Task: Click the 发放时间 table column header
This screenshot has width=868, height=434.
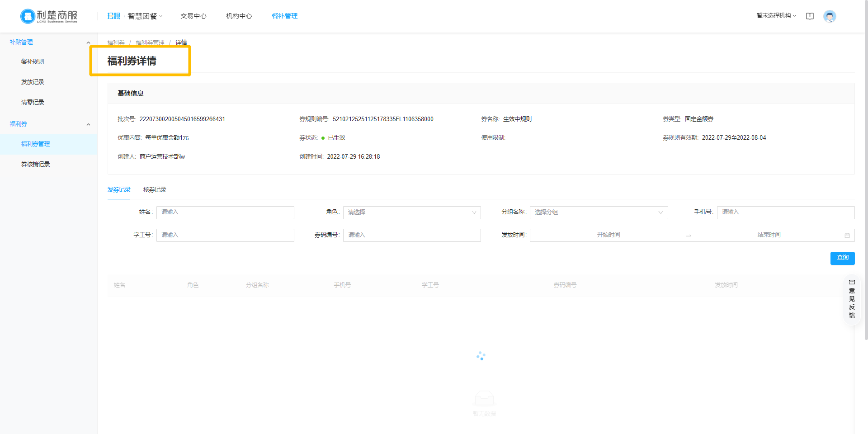Action: pos(726,285)
